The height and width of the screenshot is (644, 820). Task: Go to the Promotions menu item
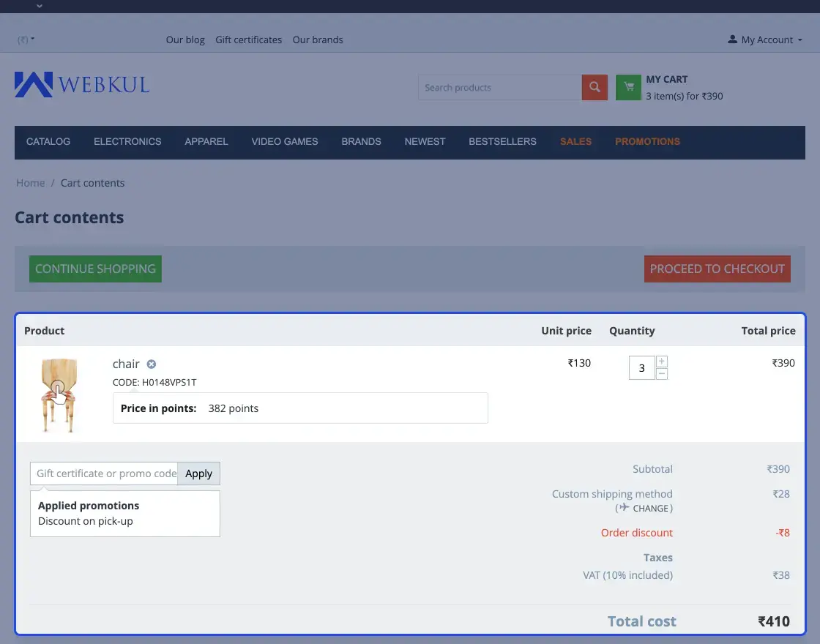647,142
